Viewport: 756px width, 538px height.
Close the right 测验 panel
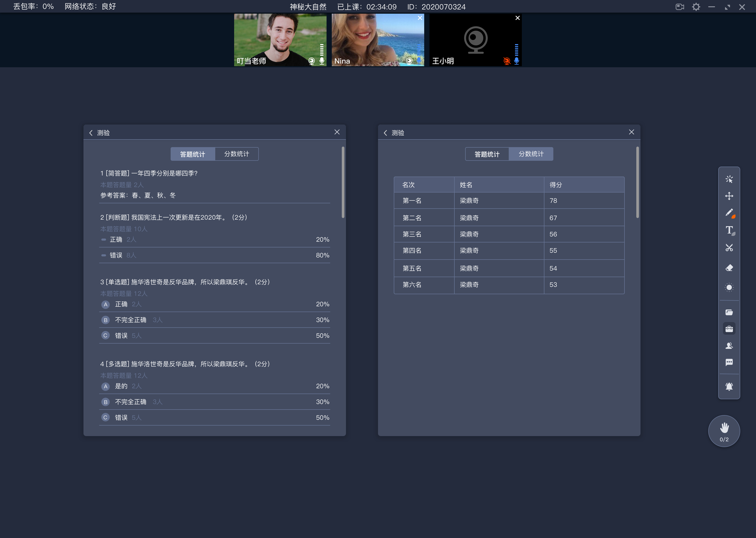(632, 132)
